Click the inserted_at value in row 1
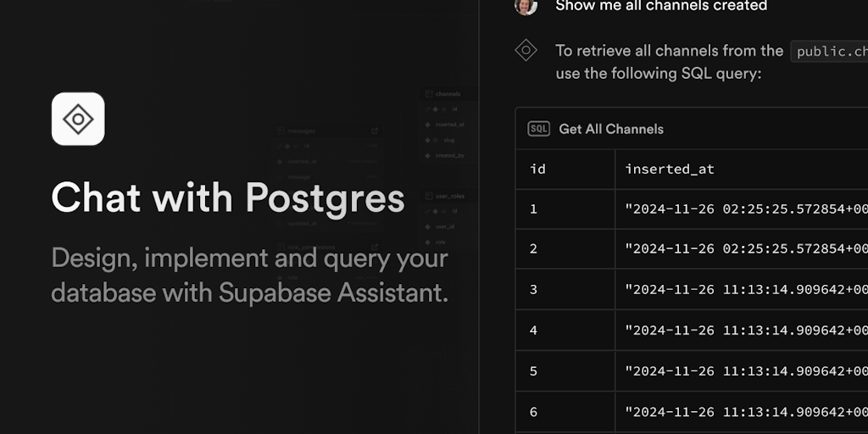868x434 pixels. click(746, 209)
